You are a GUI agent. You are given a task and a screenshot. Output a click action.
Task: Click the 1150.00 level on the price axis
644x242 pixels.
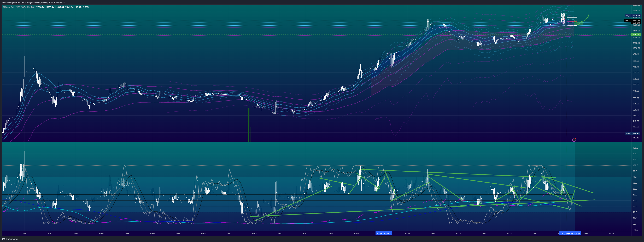click(636, 43)
